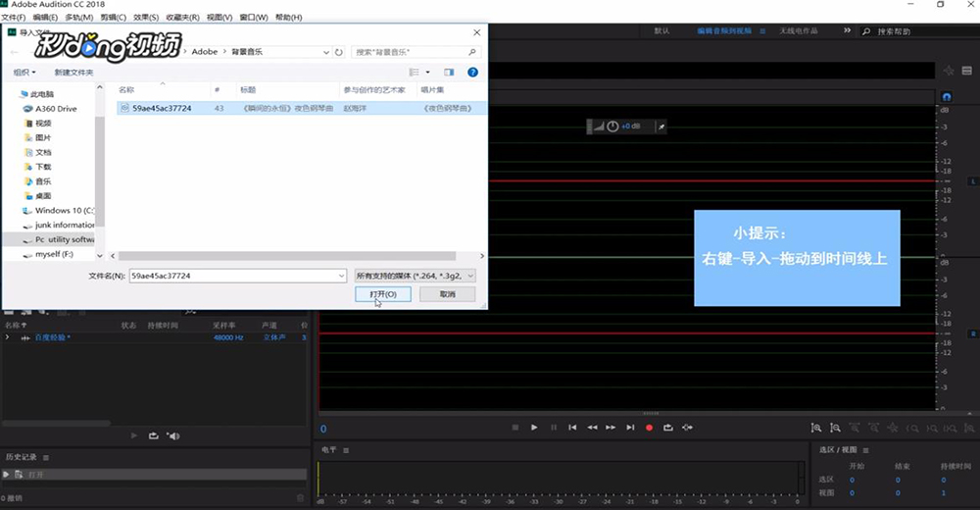
Task: Start playback with the transport Play button
Action: (x=534, y=428)
